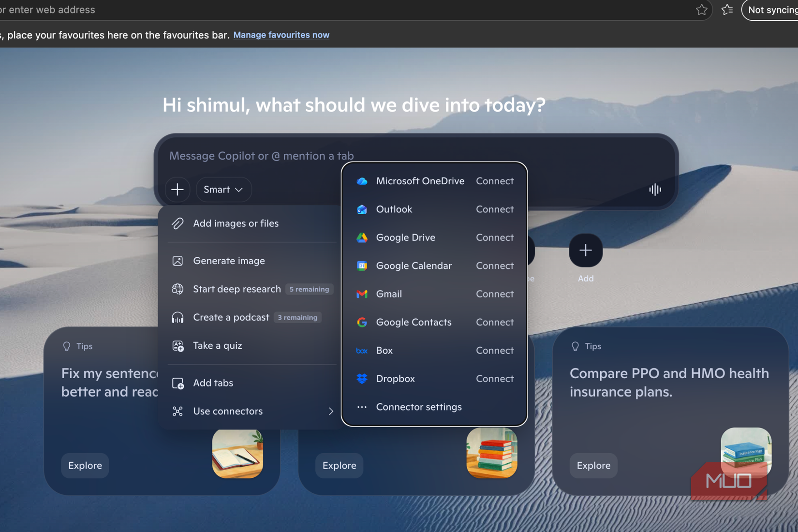Connect Google Contacts
Screen dimensions: 798x532
pos(495,322)
